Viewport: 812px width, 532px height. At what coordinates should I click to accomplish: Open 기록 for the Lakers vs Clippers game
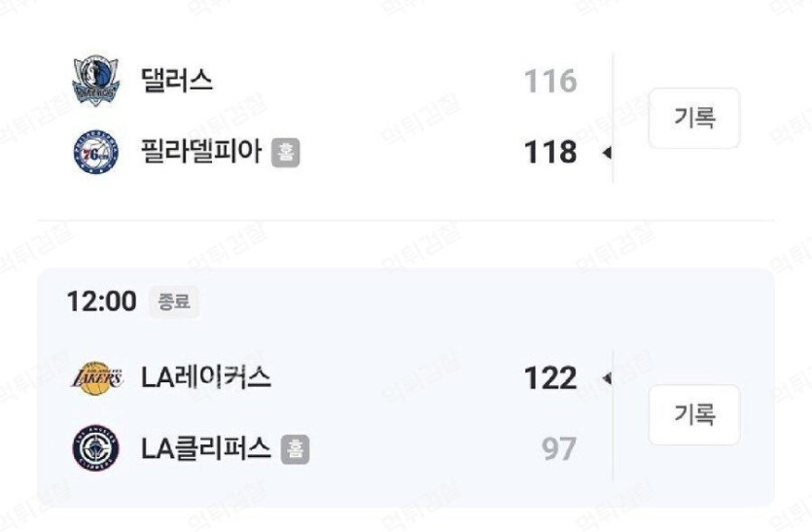[x=694, y=414]
